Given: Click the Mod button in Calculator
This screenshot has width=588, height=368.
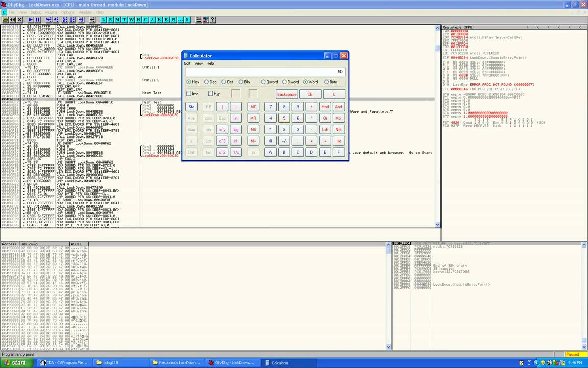Looking at the screenshot, I should pos(325,107).
